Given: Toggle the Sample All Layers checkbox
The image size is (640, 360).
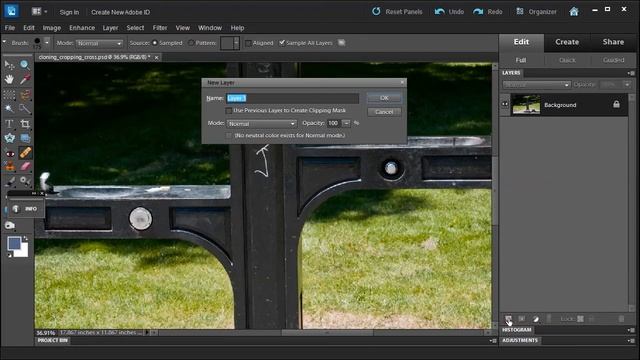Looking at the screenshot, I should point(282,43).
